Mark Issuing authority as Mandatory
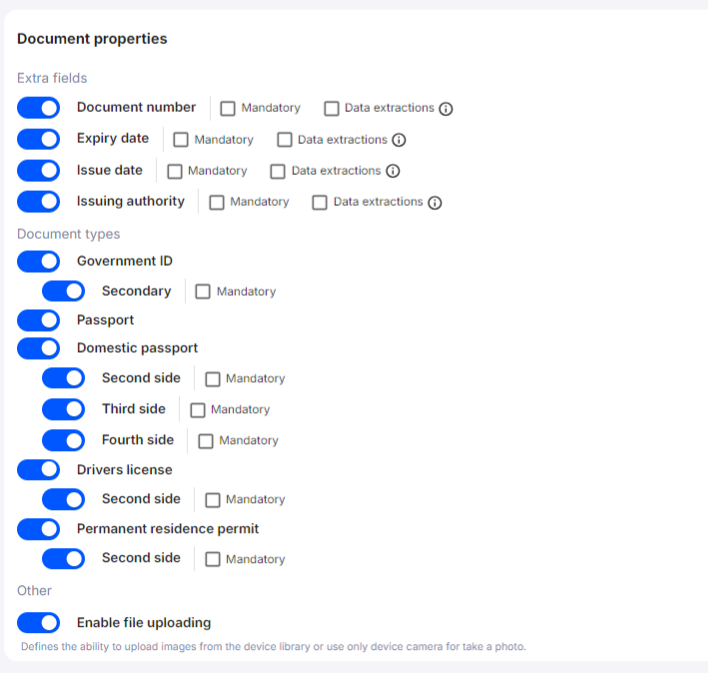 (x=217, y=202)
